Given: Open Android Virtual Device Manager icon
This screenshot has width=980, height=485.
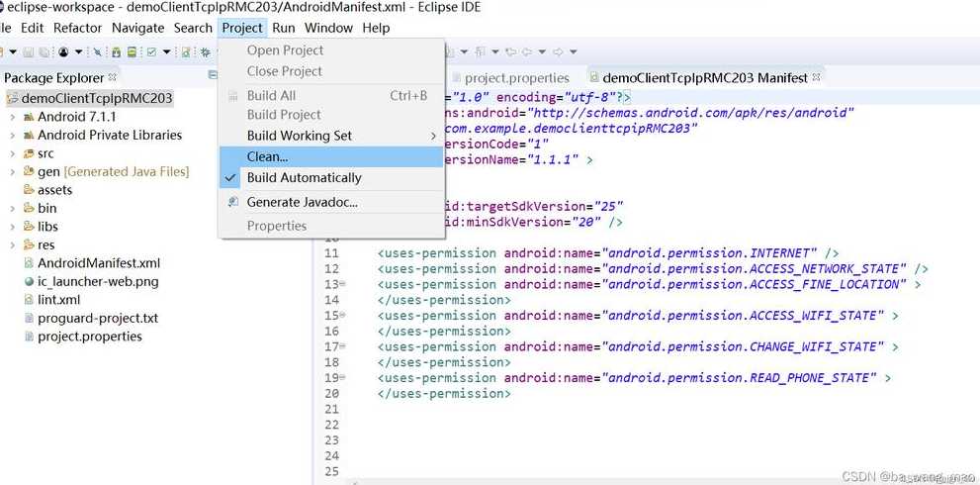Looking at the screenshot, I should click(x=132, y=51).
